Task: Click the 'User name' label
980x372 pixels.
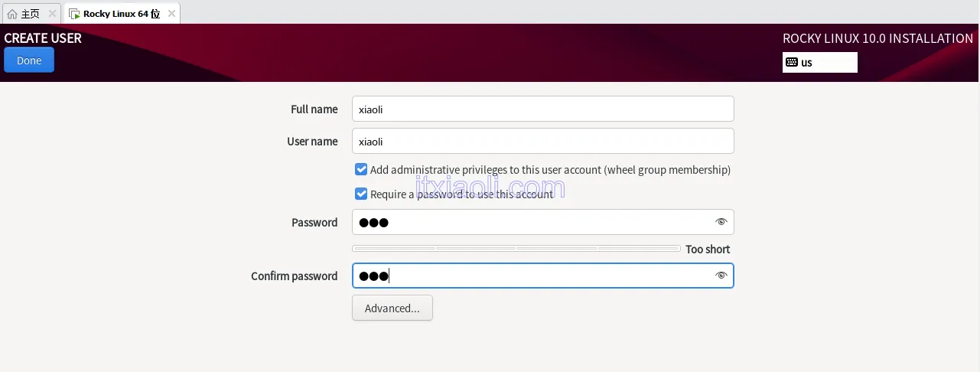Action: [312, 141]
